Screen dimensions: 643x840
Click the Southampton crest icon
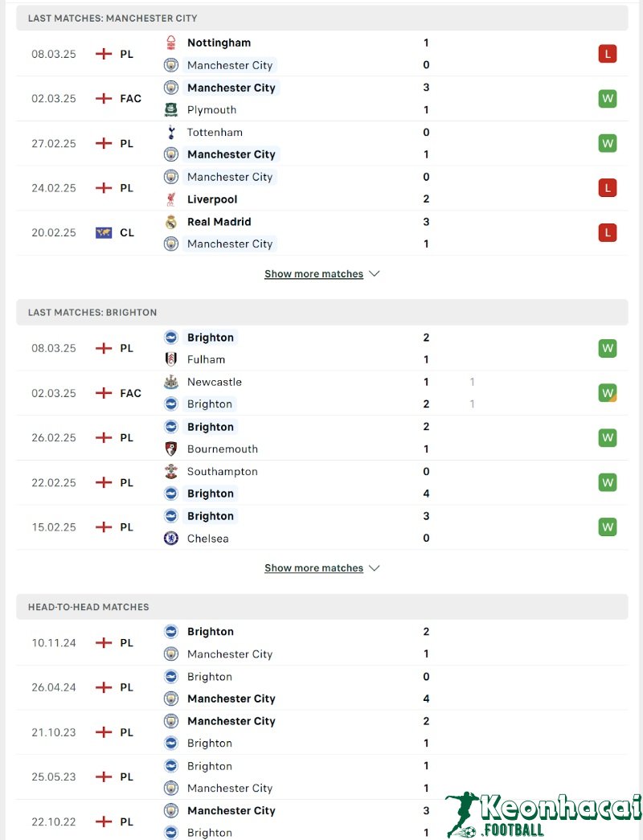tap(170, 471)
